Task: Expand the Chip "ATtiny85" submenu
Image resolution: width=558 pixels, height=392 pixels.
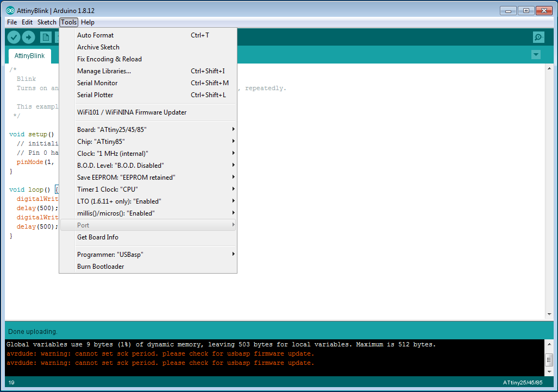Action: (148, 142)
